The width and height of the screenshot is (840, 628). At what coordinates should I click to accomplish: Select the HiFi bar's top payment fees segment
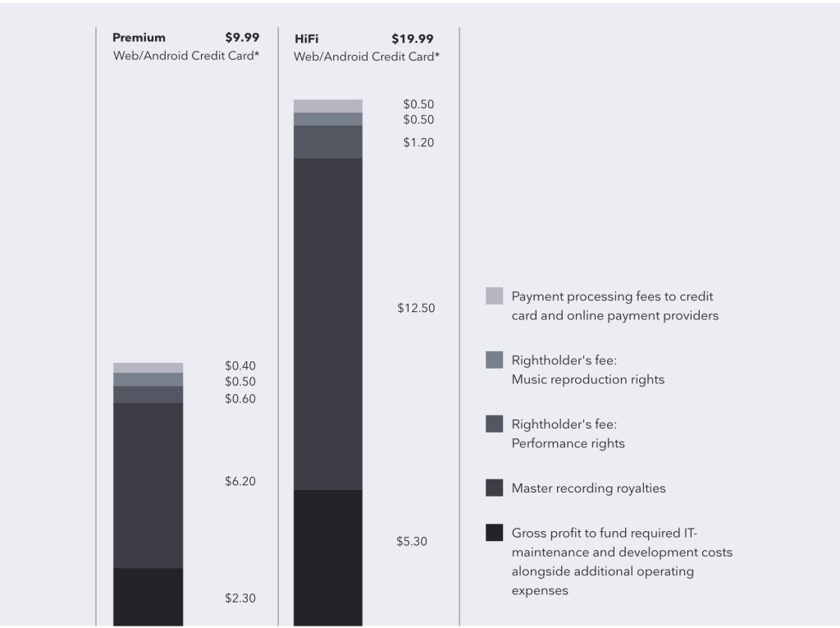(x=327, y=106)
